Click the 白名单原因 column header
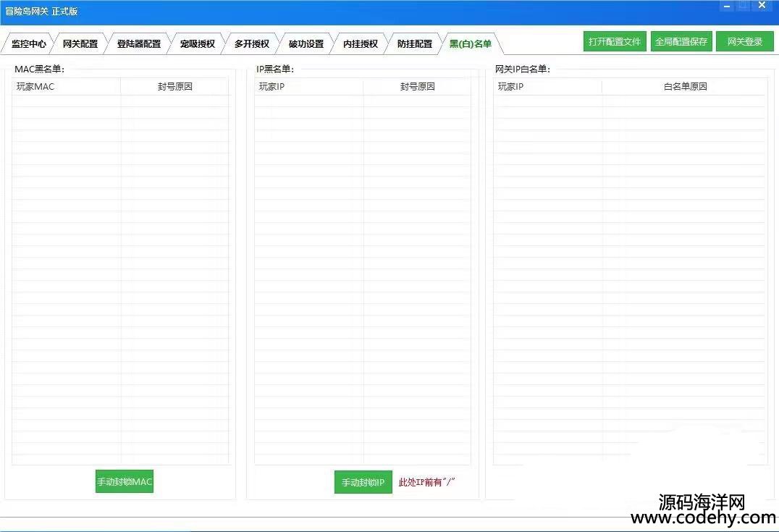Viewport: 779px width, 532px height. (x=684, y=86)
